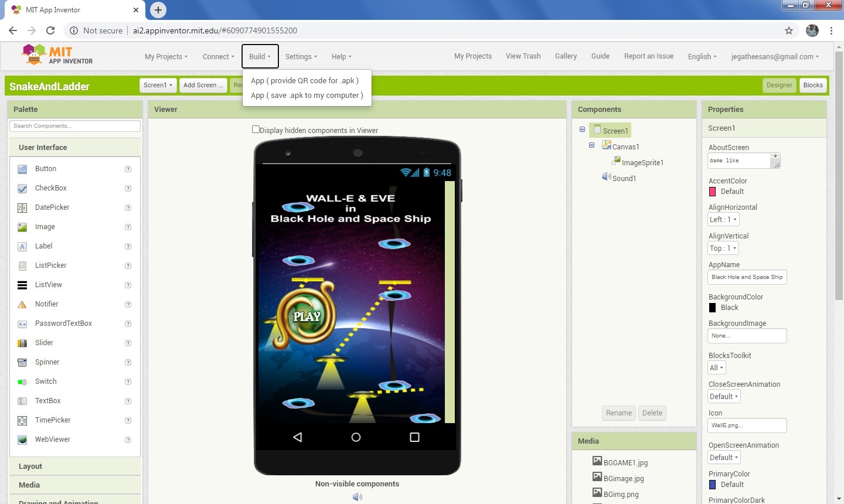Open the AlignVertical Top dropdown
This screenshot has height=504, width=844.
(723, 248)
